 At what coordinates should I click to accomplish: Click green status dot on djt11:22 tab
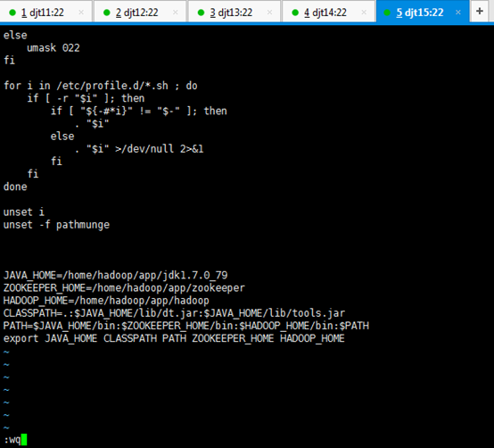click(12, 12)
